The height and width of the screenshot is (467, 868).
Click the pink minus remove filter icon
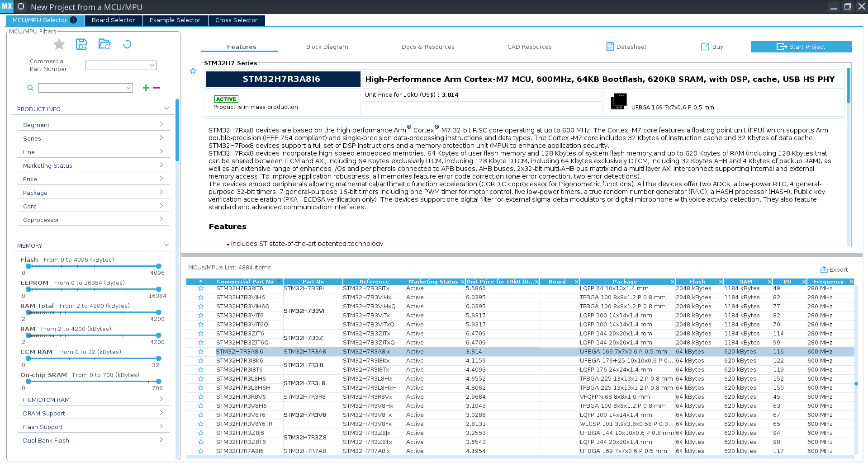[157, 88]
